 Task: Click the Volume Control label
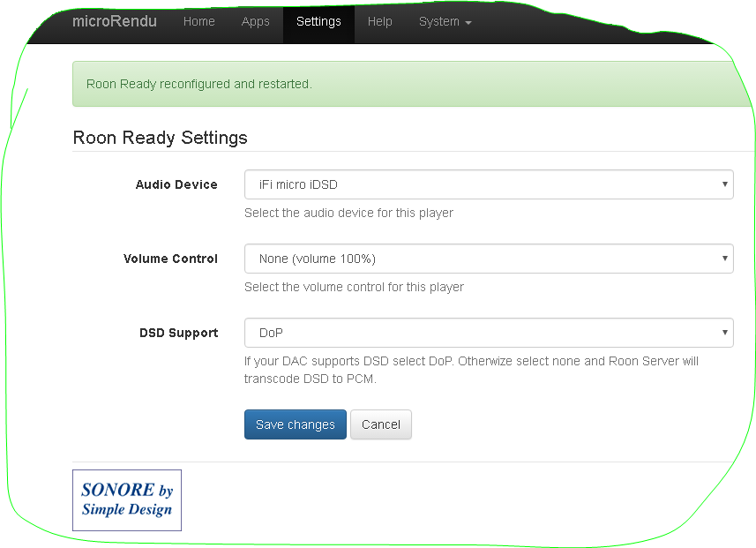(x=170, y=259)
